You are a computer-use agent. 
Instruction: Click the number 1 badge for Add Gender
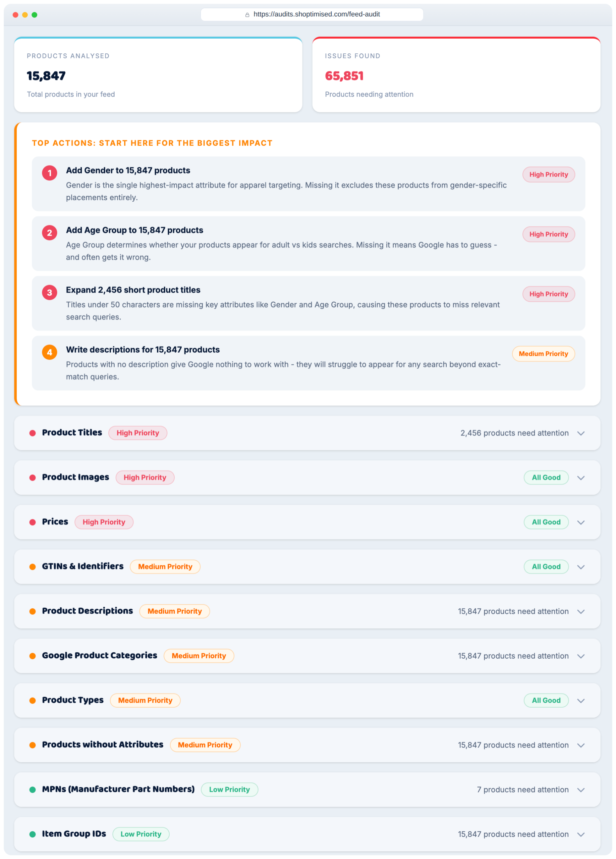pyautogui.click(x=49, y=173)
